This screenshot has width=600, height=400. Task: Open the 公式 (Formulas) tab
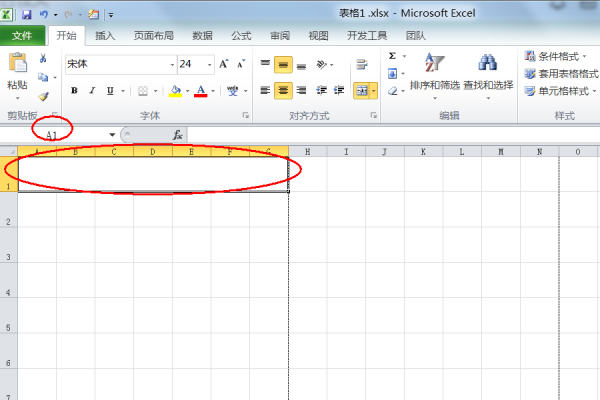[241, 35]
